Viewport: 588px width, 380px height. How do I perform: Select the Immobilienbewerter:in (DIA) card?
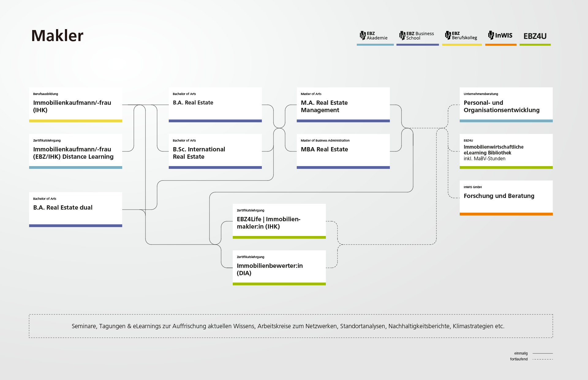point(279,268)
